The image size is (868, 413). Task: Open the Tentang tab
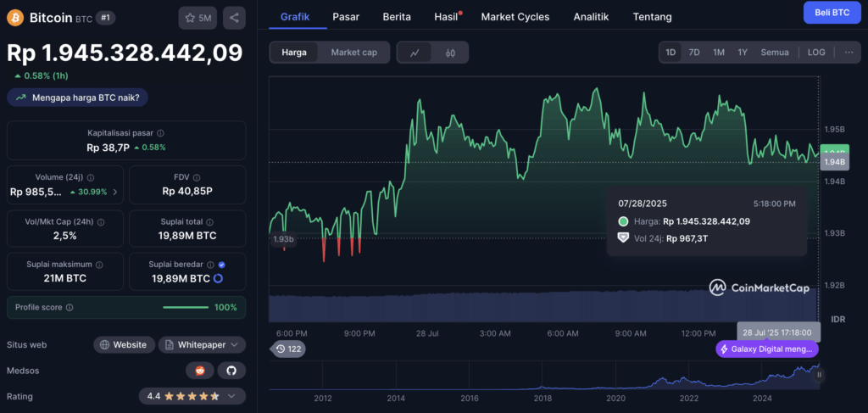(653, 17)
